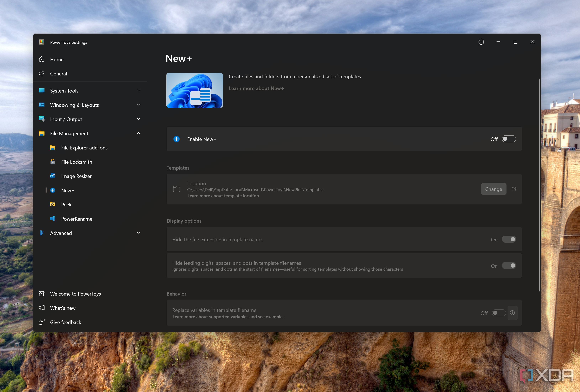Expand the Advanced chevron
Screen dimensions: 580x392
[x=138, y=233]
